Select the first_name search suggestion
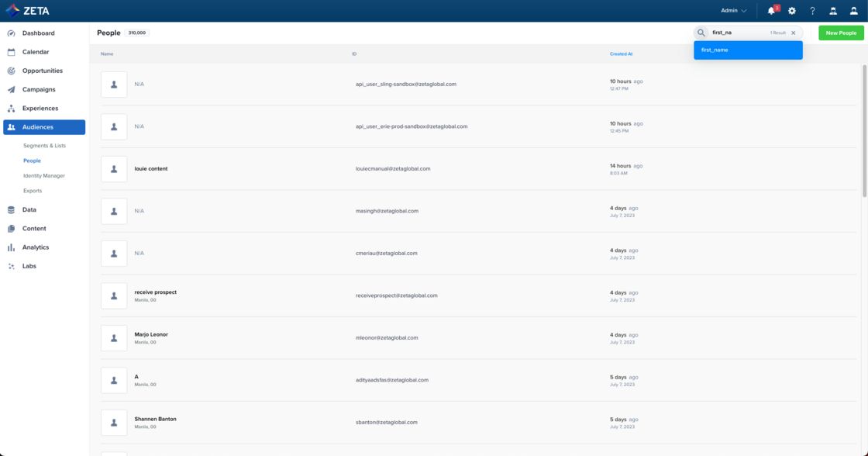This screenshot has height=456, width=868. (x=748, y=50)
